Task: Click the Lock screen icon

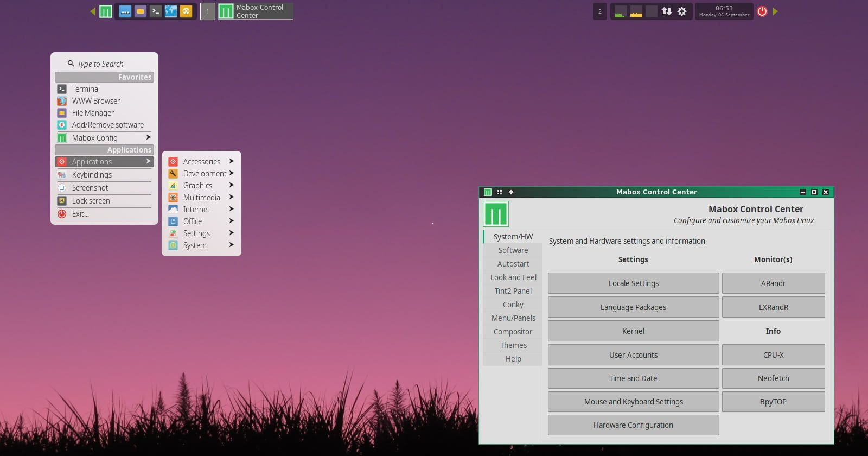Action: point(62,201)
